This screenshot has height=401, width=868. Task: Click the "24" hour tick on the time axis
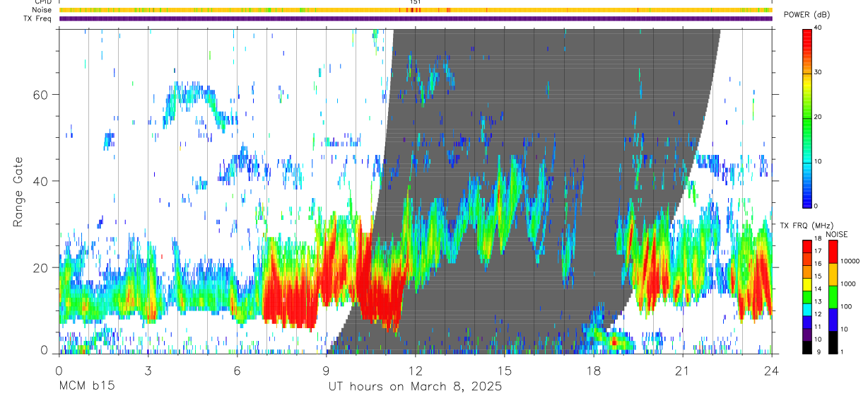pos(772,370)
